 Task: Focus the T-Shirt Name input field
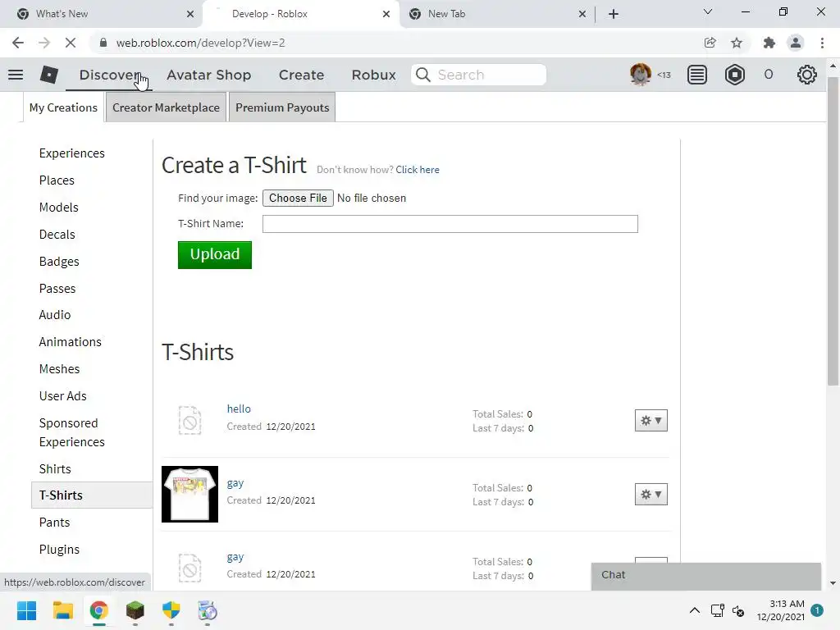click(x=450, y=224)
